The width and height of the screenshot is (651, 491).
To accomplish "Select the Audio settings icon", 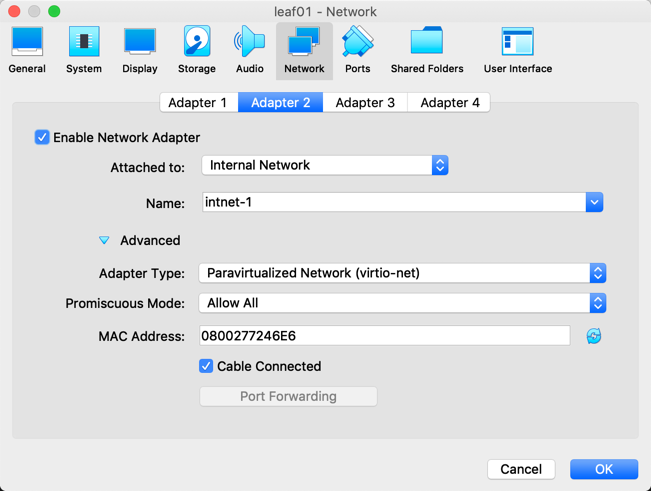I will click(x=249, y=50).
